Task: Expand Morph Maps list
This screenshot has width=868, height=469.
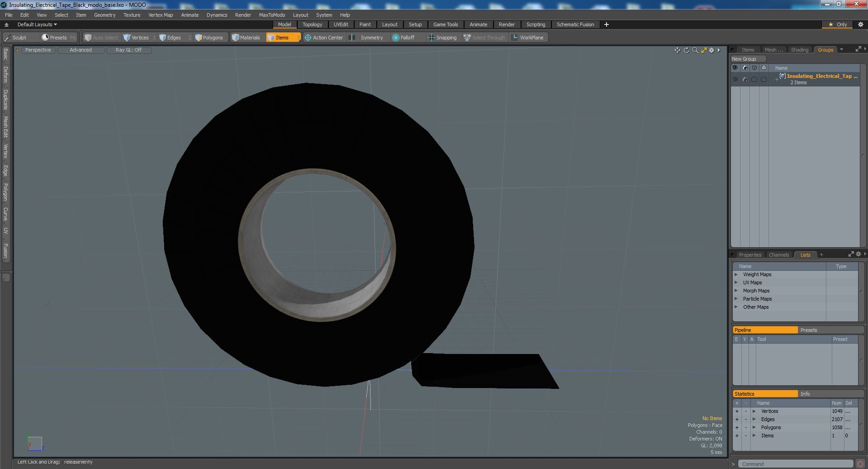Action: (736, 291)
